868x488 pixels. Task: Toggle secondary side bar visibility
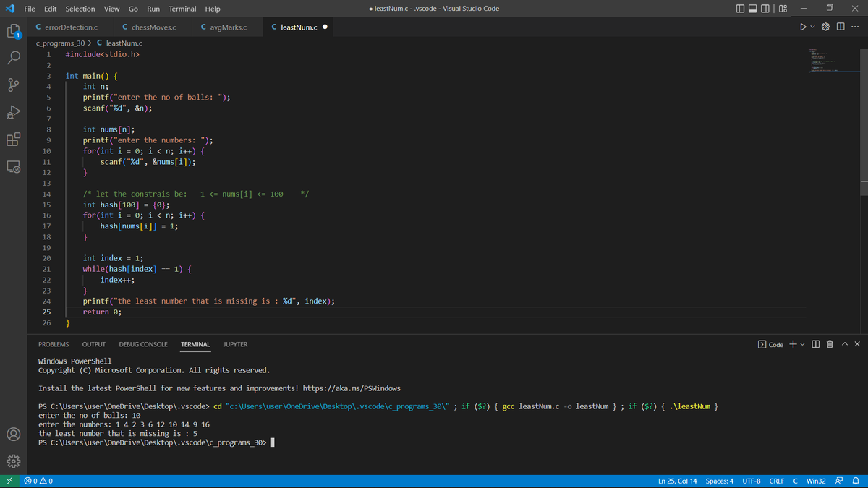point(765,9)
